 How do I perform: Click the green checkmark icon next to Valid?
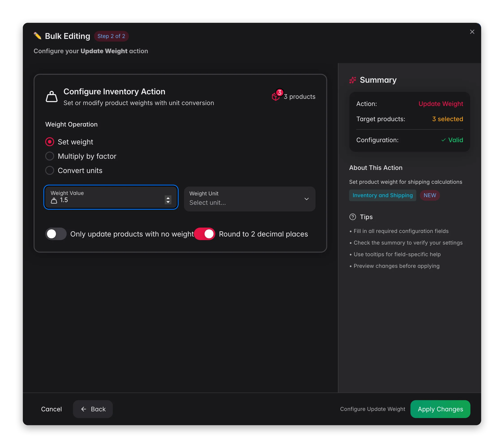[443, 140]
